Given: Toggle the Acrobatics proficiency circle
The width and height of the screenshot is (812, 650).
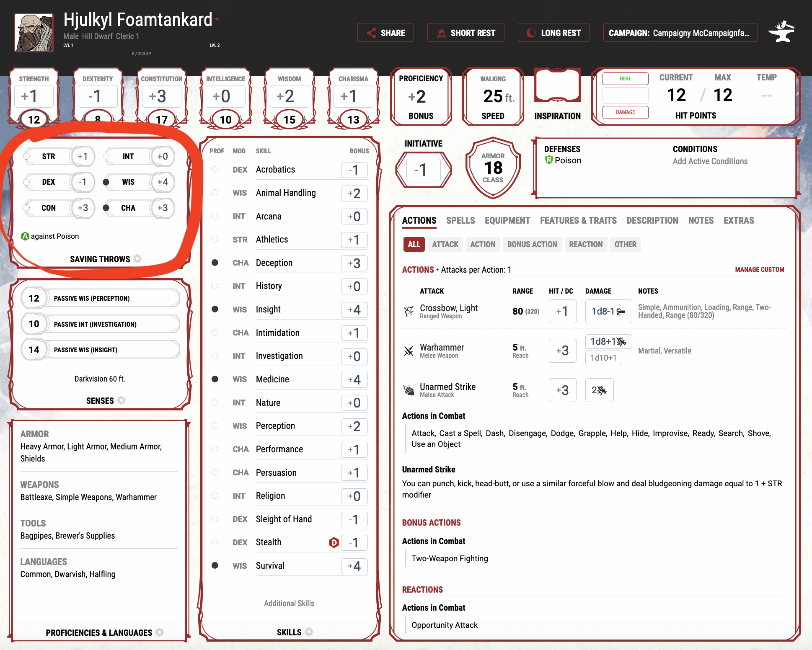Looking at the screenshot, I should click(215, 170).
